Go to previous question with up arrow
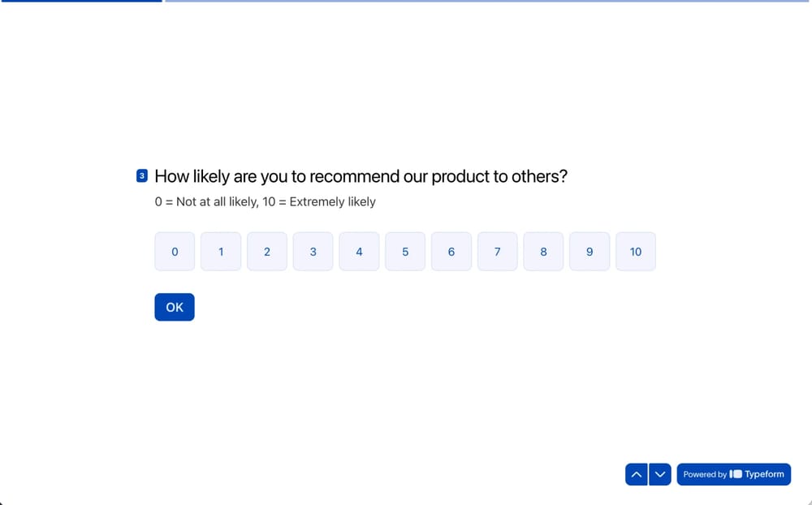This screenshot has height=505, width=812. click(x=637, y=474)
